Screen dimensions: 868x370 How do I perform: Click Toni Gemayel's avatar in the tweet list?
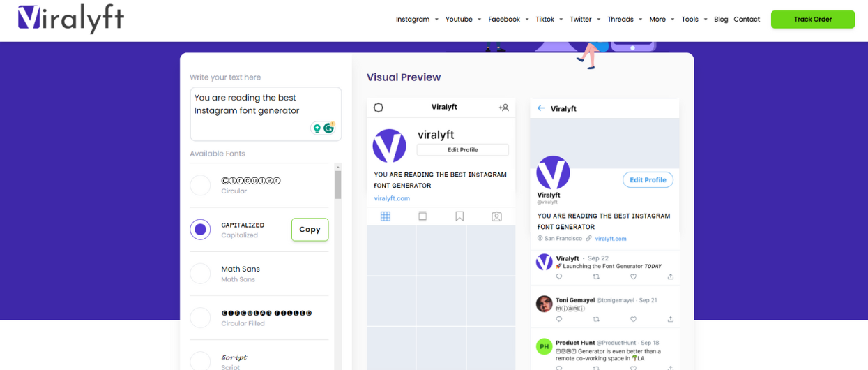(545, 304)
